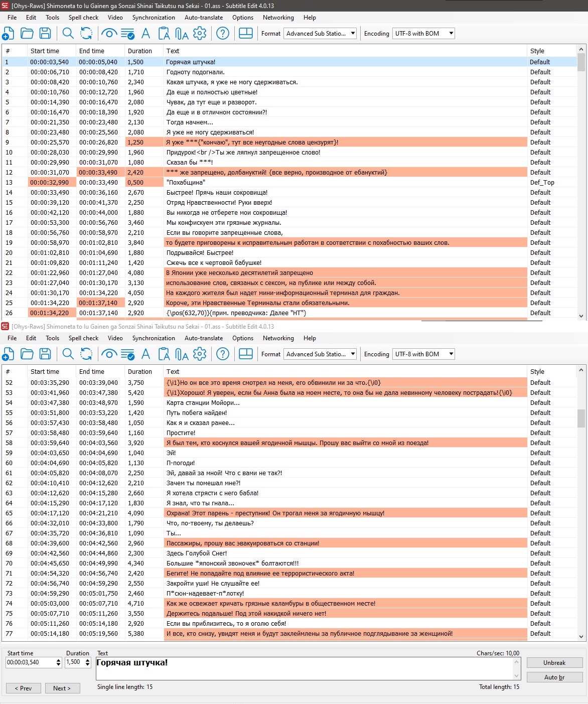Screen dimensions: 588x704
Task: Click the Settings gear icon in bottom window
Action: tap(200, 354)
